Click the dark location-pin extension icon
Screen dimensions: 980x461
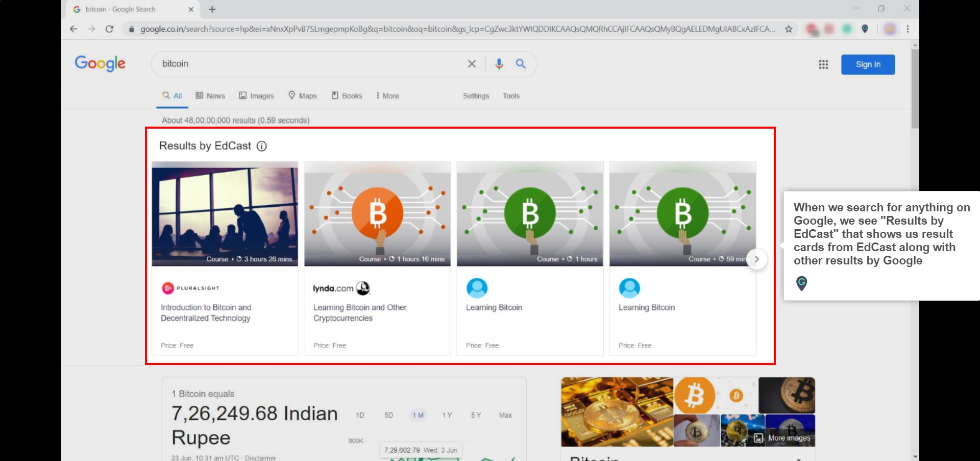[x=865, y=29]
